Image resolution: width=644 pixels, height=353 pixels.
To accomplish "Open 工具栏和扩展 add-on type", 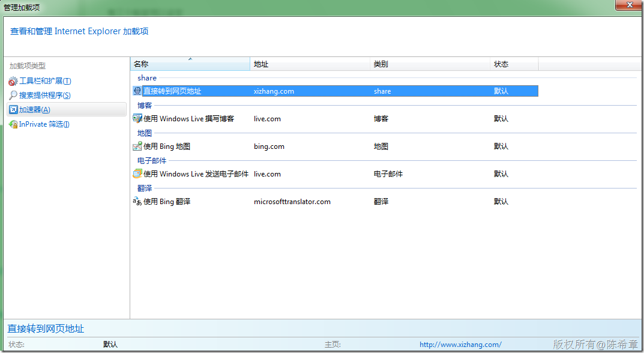I will coord(45,81).
